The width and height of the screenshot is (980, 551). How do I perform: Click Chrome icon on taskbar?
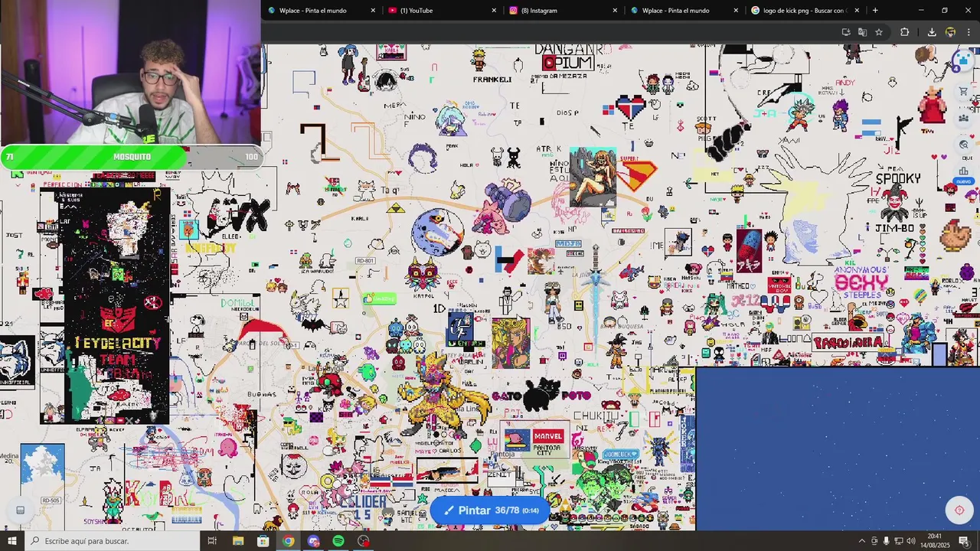[x=288, y=541]
